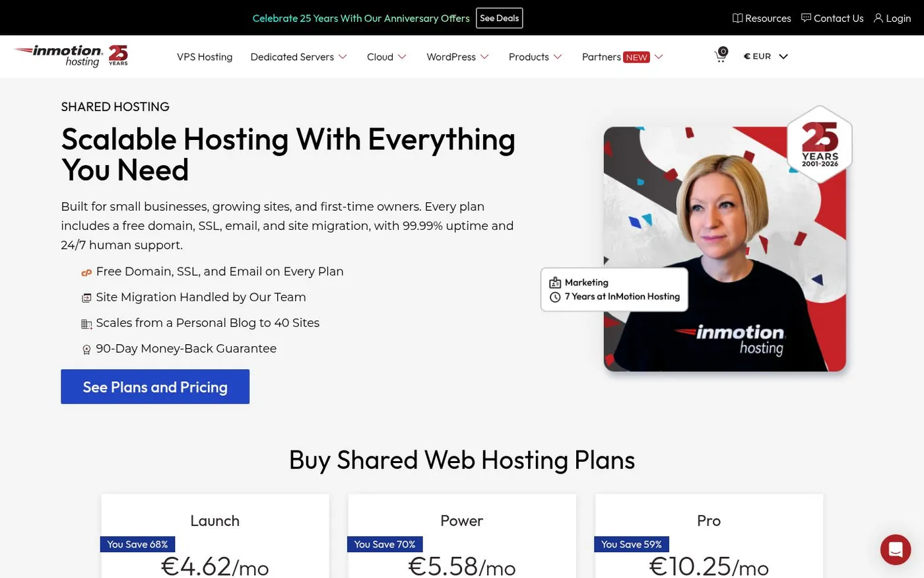Screen dimensions: 924x578
Task: Open the Login link
Action: tap(898, 18)
